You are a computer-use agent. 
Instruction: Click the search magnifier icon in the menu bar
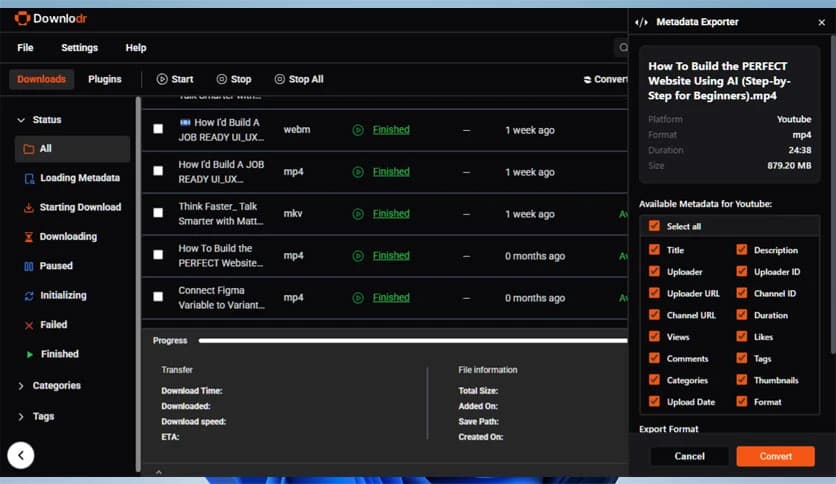point(623,47)
